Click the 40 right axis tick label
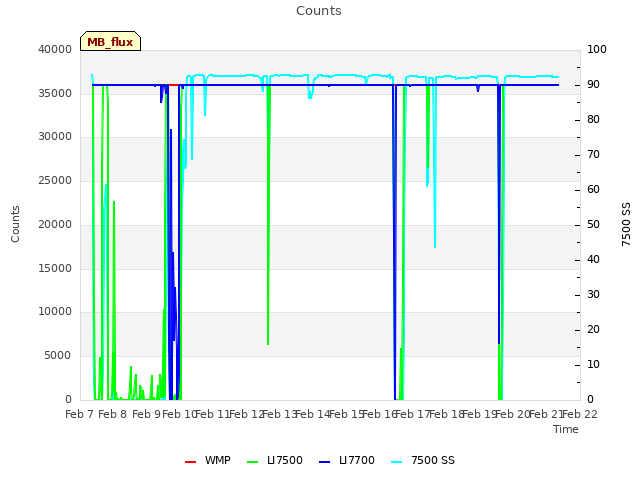This screenshot has width=640, height=480. click(x=593, y=260)
